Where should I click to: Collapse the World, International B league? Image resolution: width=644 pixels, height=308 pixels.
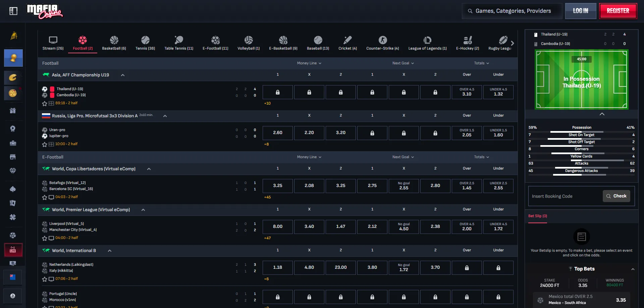(110, 251)
